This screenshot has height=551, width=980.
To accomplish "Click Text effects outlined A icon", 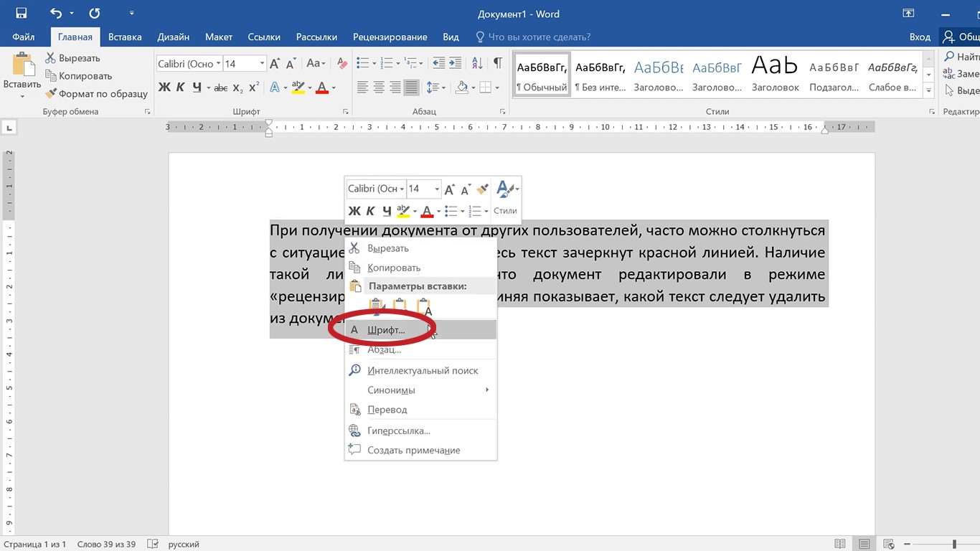I will click(275, 88).
